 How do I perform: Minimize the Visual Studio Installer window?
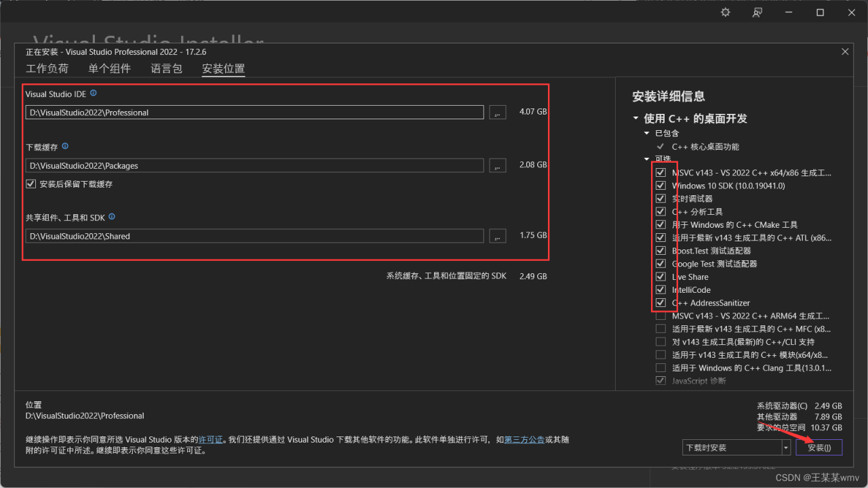tap(789, 12)
